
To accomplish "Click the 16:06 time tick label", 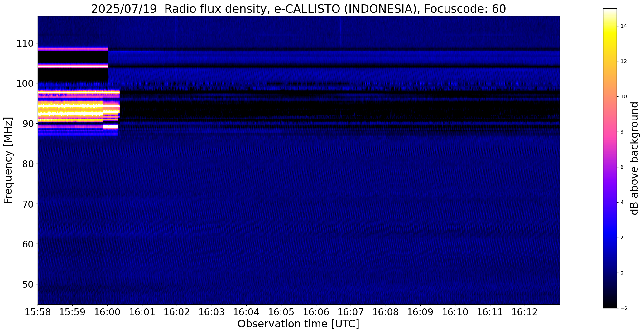I will [x=316, y=312].
